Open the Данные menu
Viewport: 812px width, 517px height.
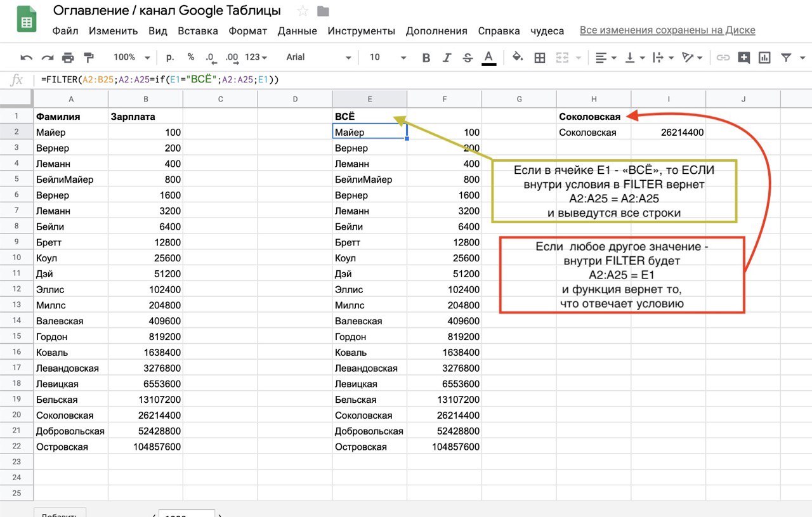pyautogui.click(x=298, y=30)
